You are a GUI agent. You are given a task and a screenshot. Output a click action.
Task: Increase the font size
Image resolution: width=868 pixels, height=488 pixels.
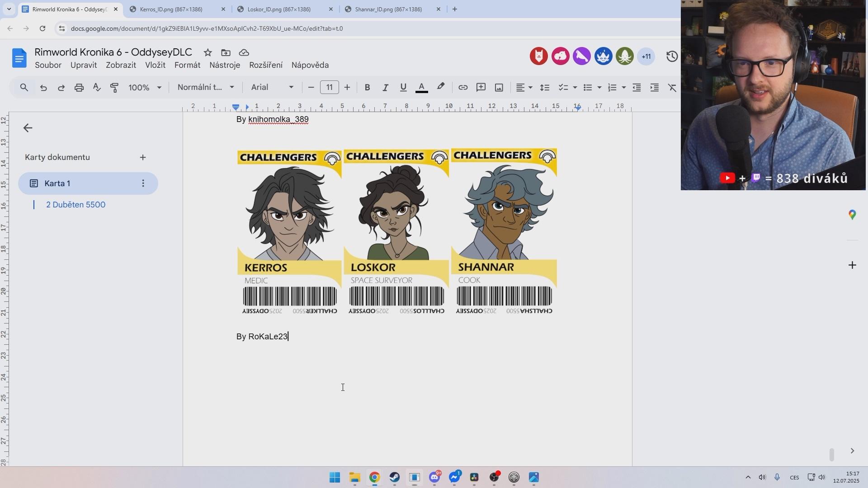pyautogui.click(x=347, y=88)
